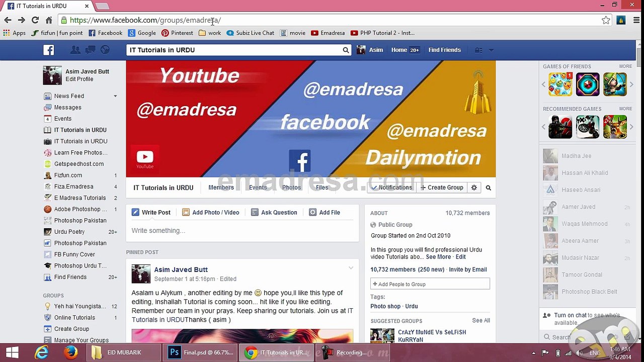Open Apps bookmarks shortcut
644x362 pixels.
15,33
